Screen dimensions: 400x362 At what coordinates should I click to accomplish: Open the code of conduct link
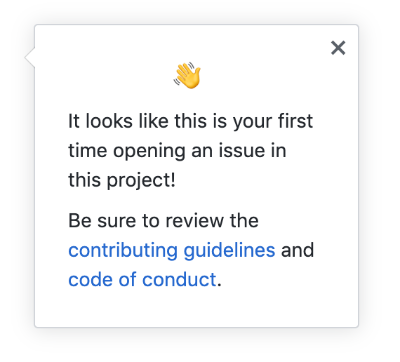click(142, 279)
